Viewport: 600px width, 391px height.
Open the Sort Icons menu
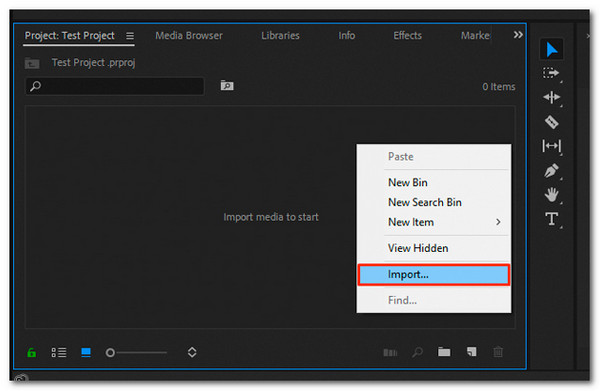[192, 352]
